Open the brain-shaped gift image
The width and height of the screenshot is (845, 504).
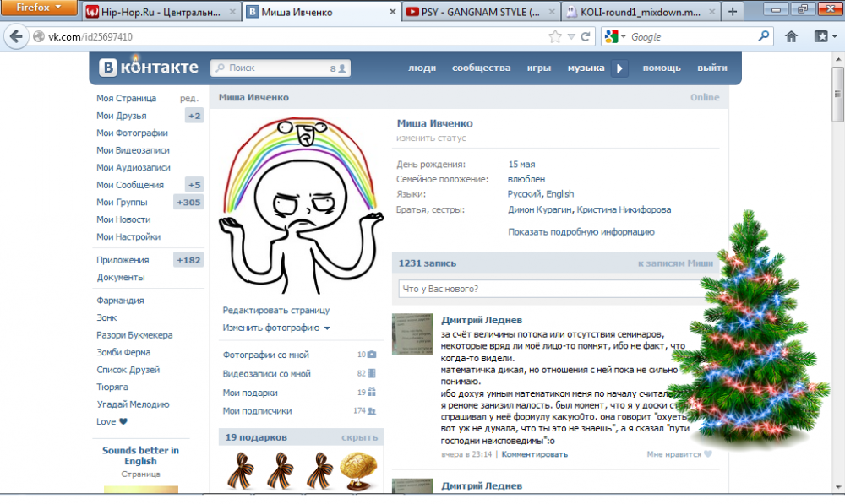[x=359, y=470]
